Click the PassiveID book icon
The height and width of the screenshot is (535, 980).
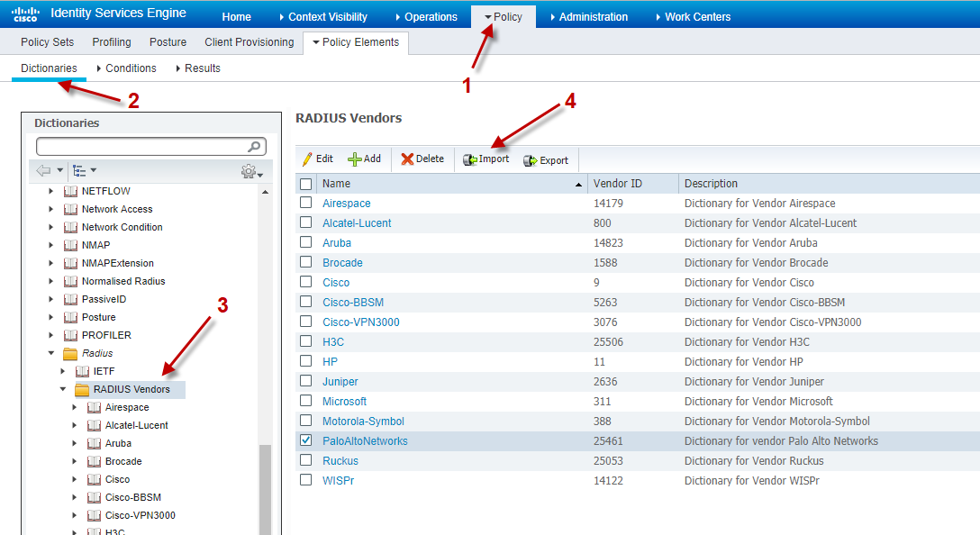tap(70, 299)
